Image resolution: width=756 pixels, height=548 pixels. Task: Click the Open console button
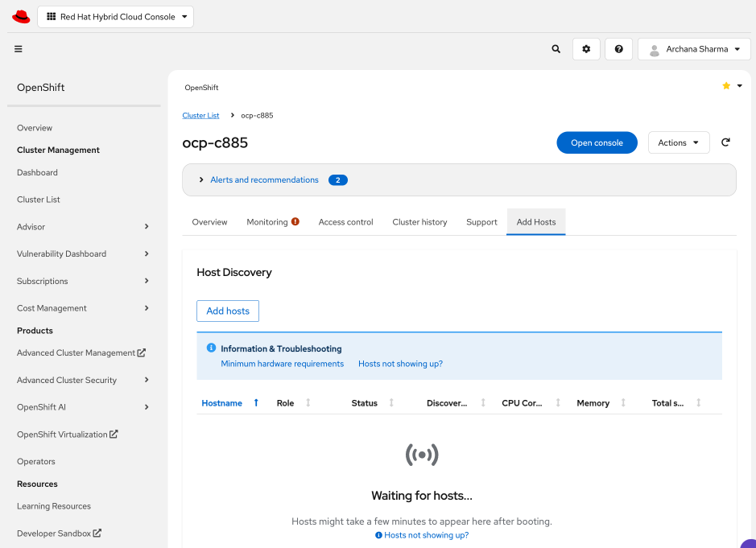coord(597,142)
